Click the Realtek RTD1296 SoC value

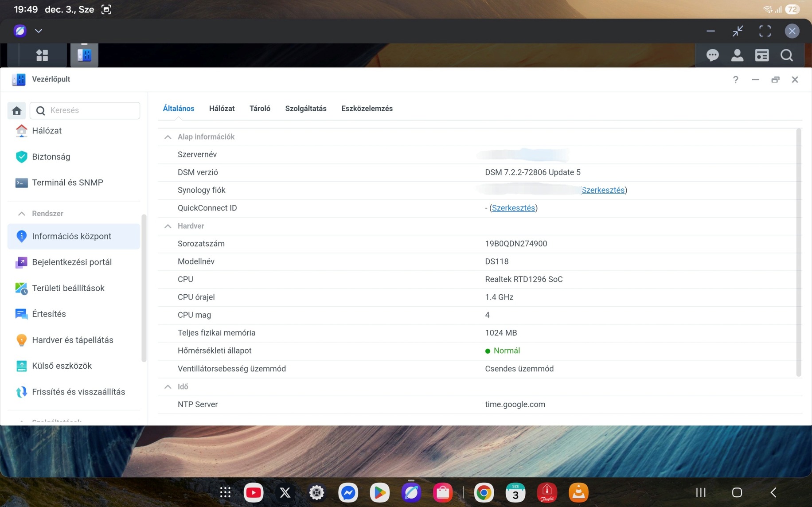tap(524, 279)
